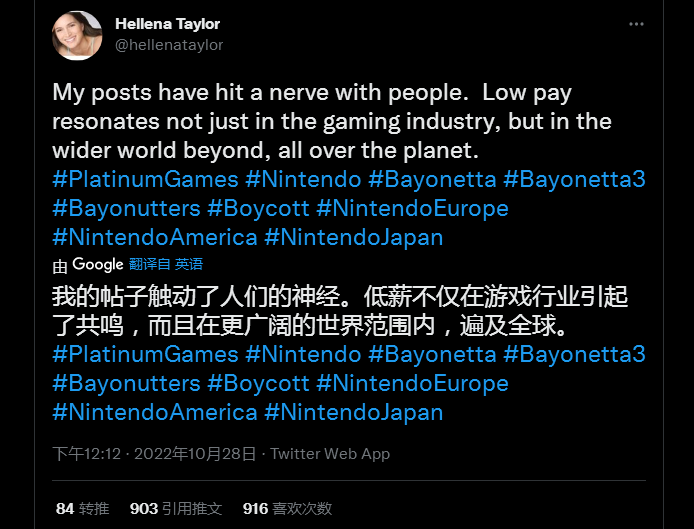The width and height of the screenshot is (694, 529).
Task: Click the 翻译自 英语 translation link
Action: [x=166, y=264]
